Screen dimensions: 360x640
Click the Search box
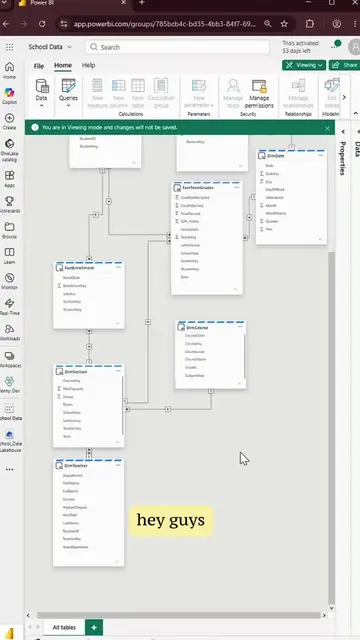coord(178,47)
